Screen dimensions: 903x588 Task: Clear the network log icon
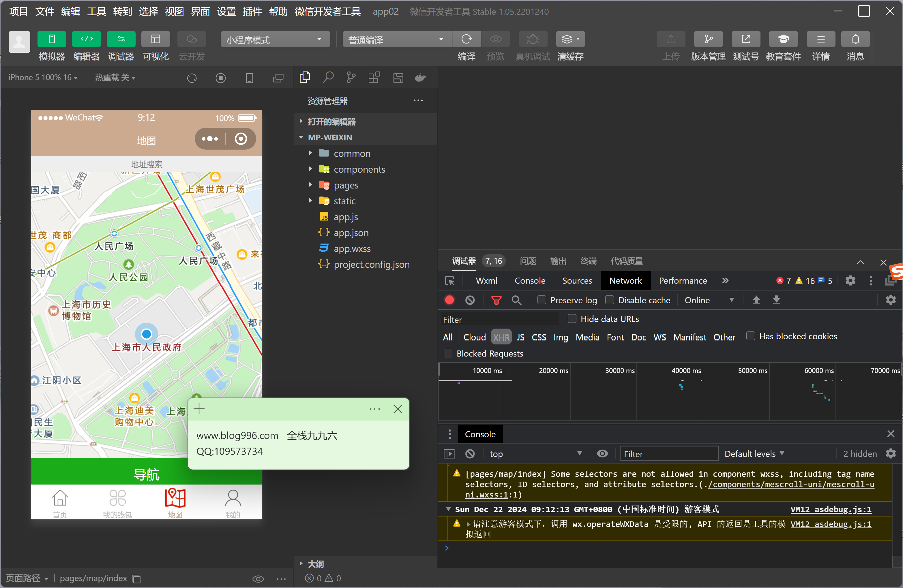coord(470,300)
